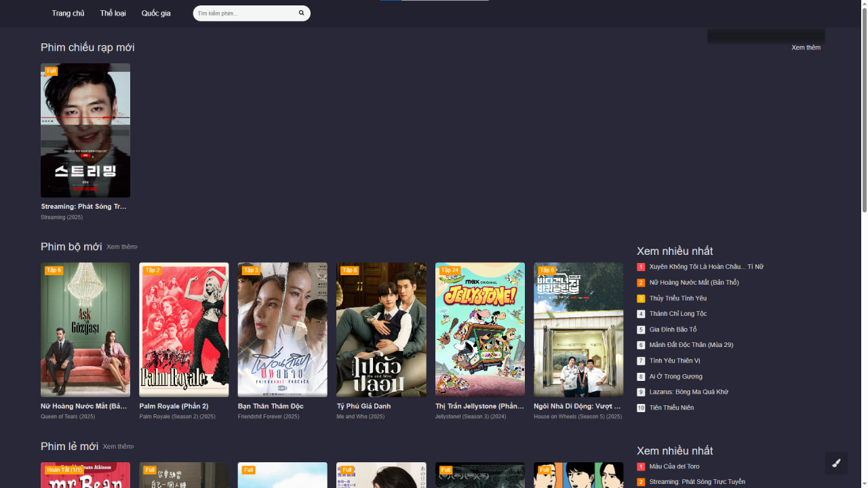Open the Quốc gia country menu

pos(156,14)
